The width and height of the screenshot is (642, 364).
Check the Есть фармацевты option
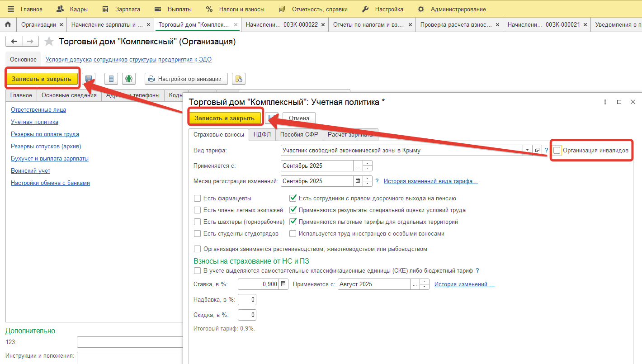[197, 198]
